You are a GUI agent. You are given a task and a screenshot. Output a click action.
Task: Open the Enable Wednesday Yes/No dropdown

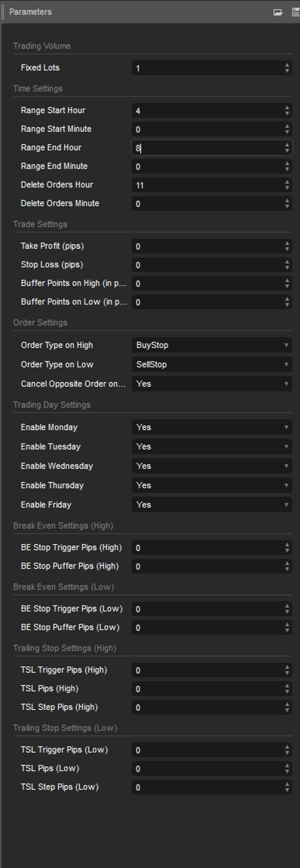coord(211,466)
